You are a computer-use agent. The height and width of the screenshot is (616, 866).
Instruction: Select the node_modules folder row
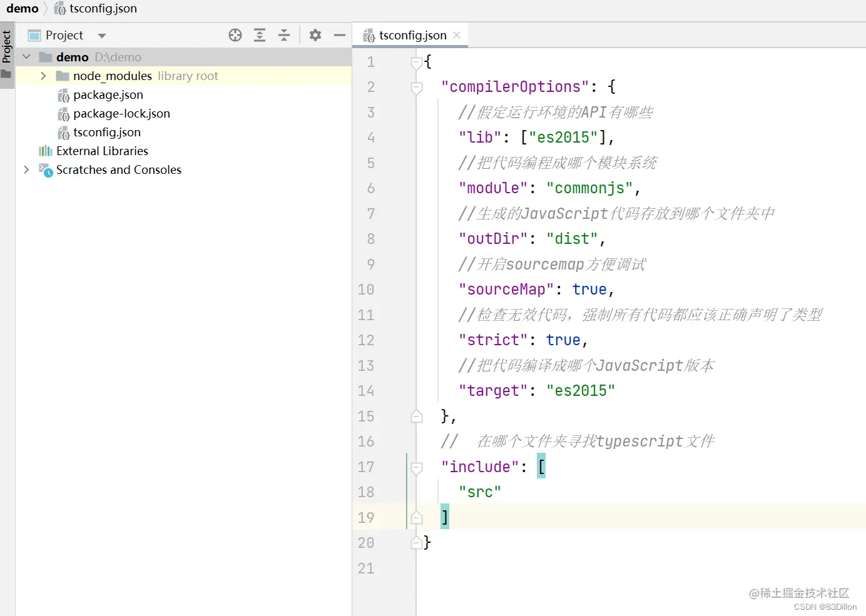click(x=183, y=76)
